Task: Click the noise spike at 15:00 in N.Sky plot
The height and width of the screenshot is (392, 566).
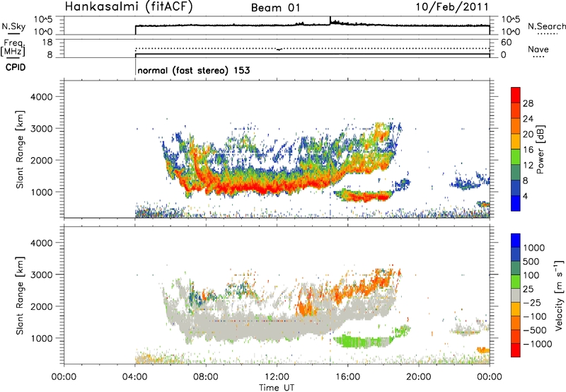Action: point(330,20)
